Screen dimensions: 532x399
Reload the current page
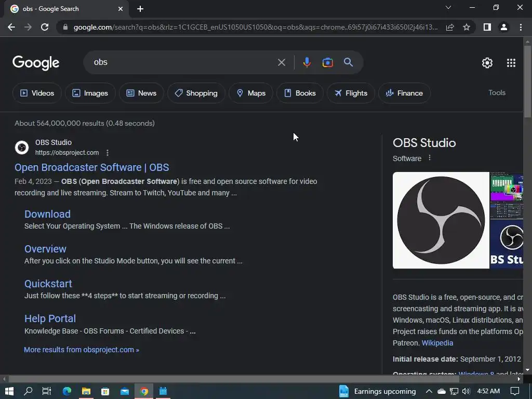[x=45, y=27]
